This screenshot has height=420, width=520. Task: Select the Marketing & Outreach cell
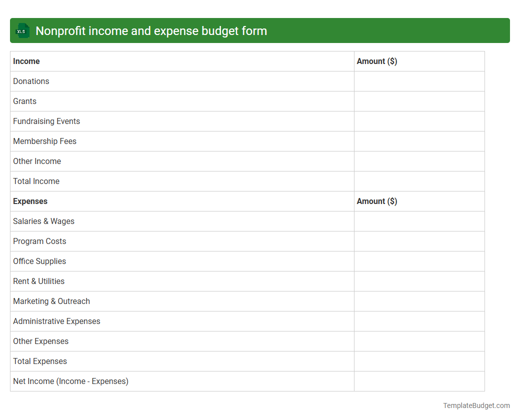pos(51,301)
